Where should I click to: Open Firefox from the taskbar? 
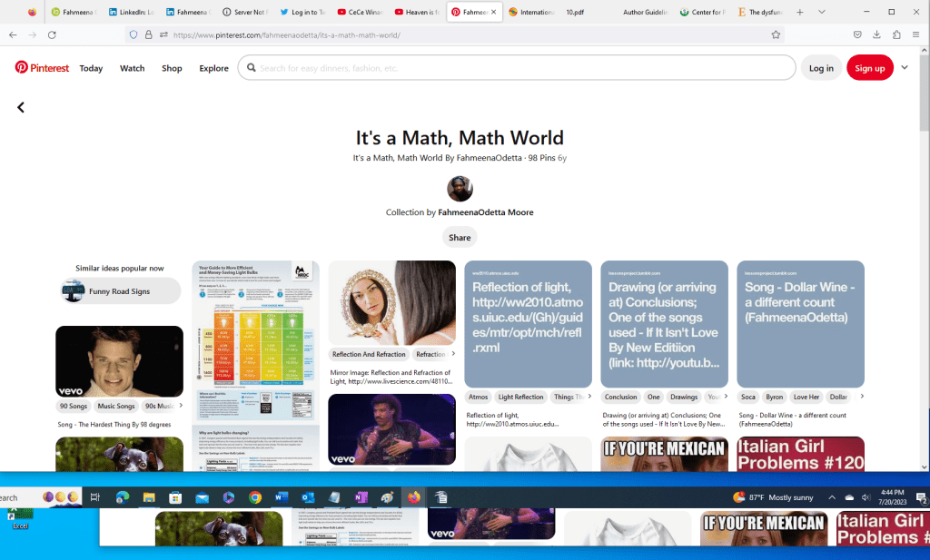pyautogui.click(x=413, y=496)
